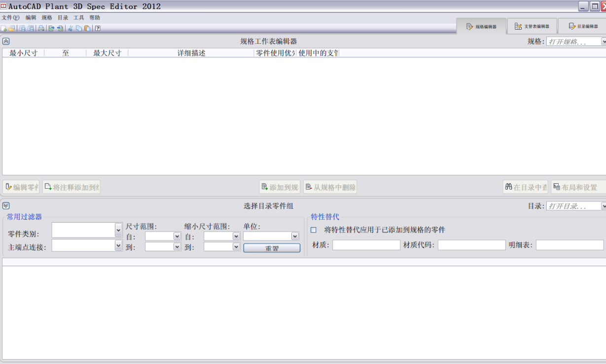Click the 规格工作表编辑器 panel title

pos(269,41)
